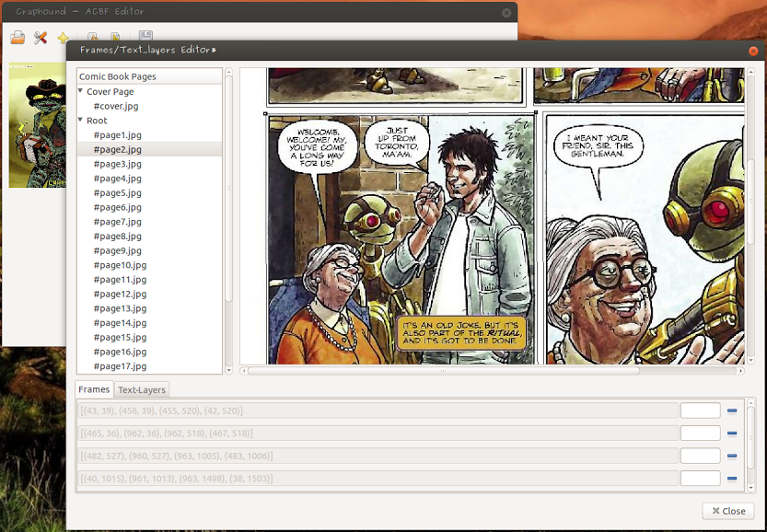This screenshot has height=532, width=767.
Task: Select #page3.jpg in the pages tree
Action: tap(118, 164)
